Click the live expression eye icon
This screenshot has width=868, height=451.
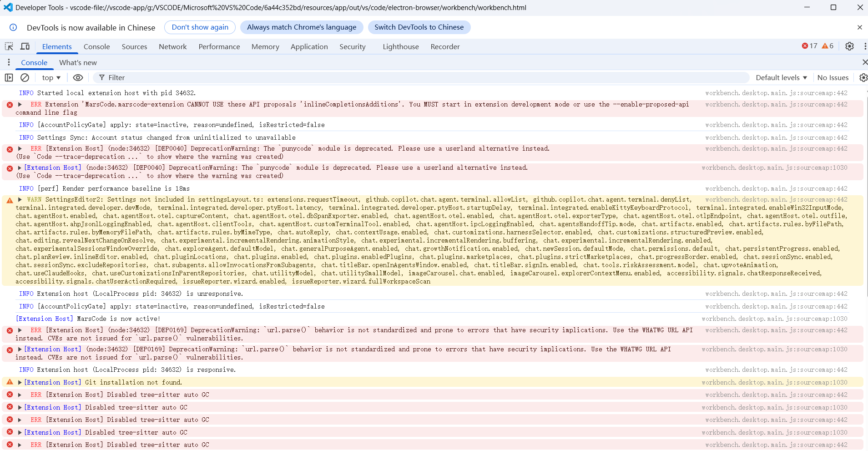pos(78,78)
